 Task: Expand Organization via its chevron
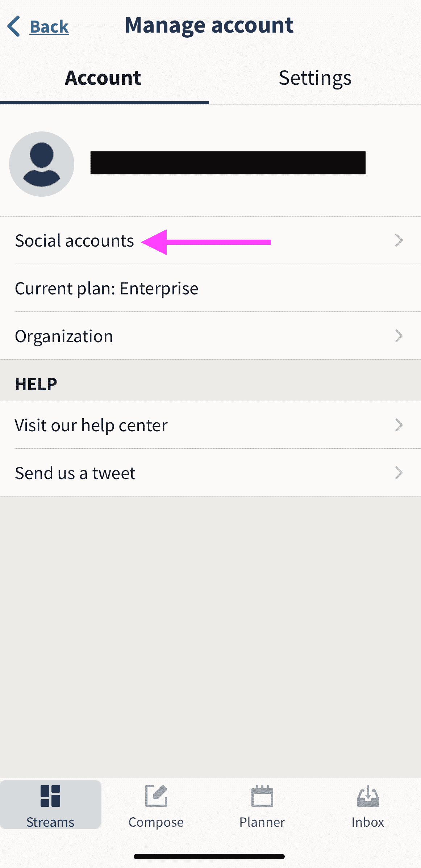point(399,336)
